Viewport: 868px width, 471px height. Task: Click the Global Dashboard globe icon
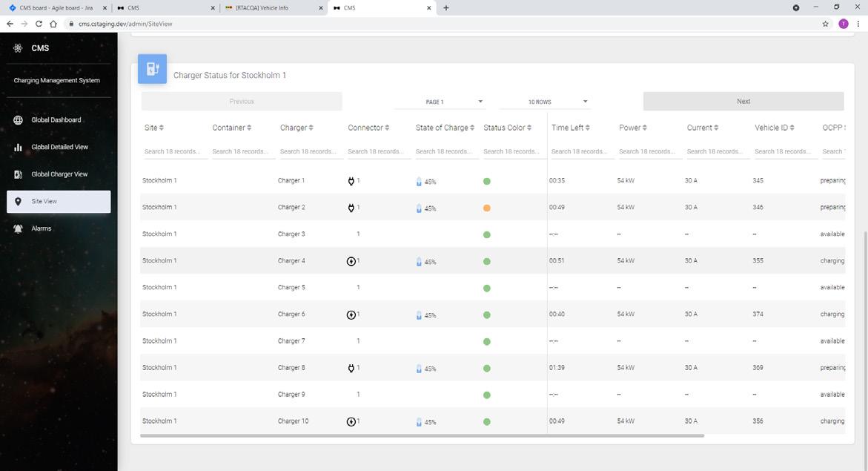tap(18, 120)
